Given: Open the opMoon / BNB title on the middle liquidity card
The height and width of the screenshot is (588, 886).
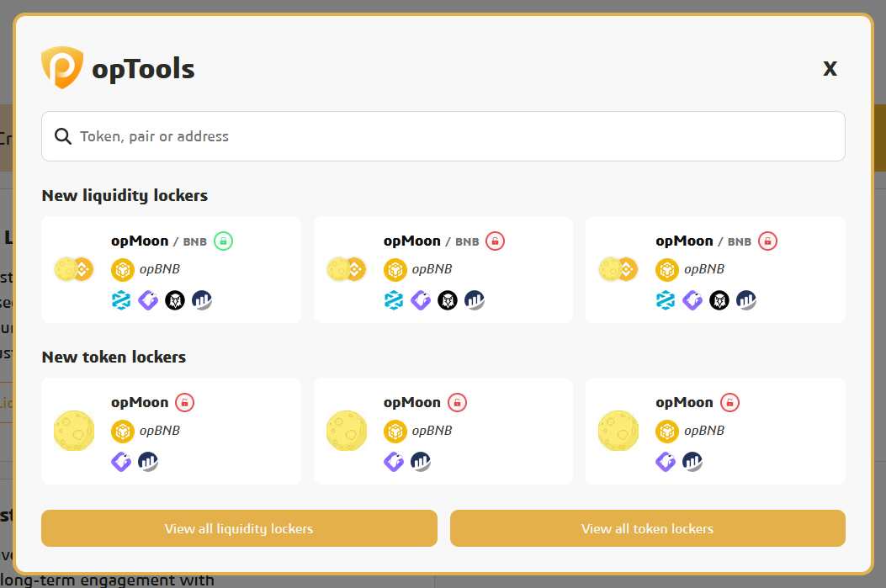Looking at the screenshot, I should pyautogui.click(x=431, y=241).
